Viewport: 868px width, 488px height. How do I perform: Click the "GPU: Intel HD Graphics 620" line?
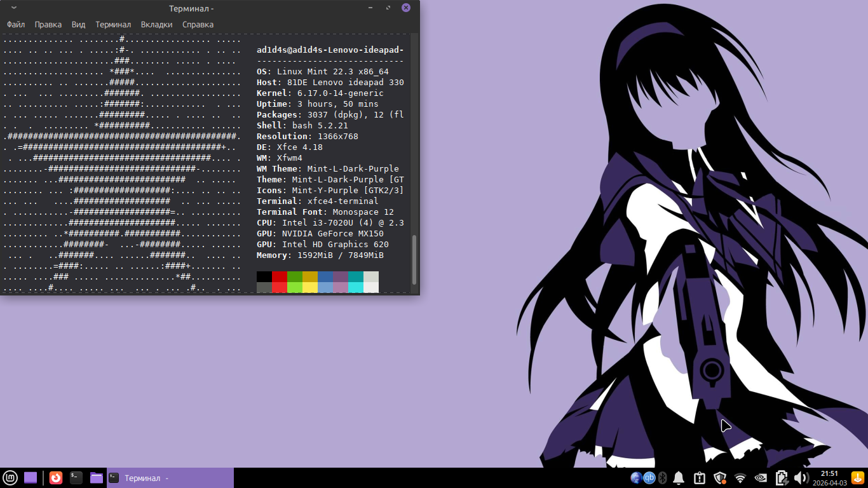tap(323, 245)
